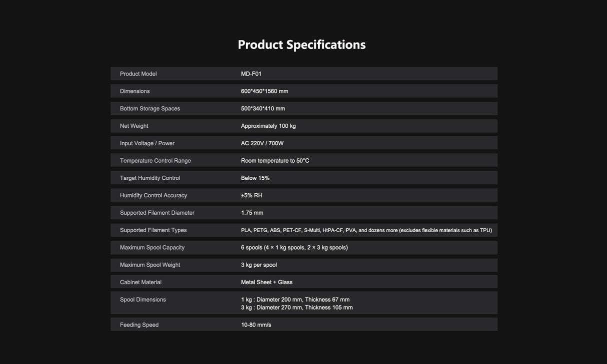Select the Humidity Control Accuracy label
Screen dimensions: 607x364
click(153, 196)
